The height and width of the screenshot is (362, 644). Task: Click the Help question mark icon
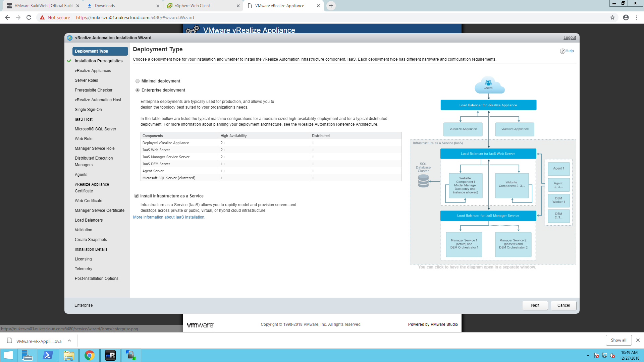(x=562, y=51)
